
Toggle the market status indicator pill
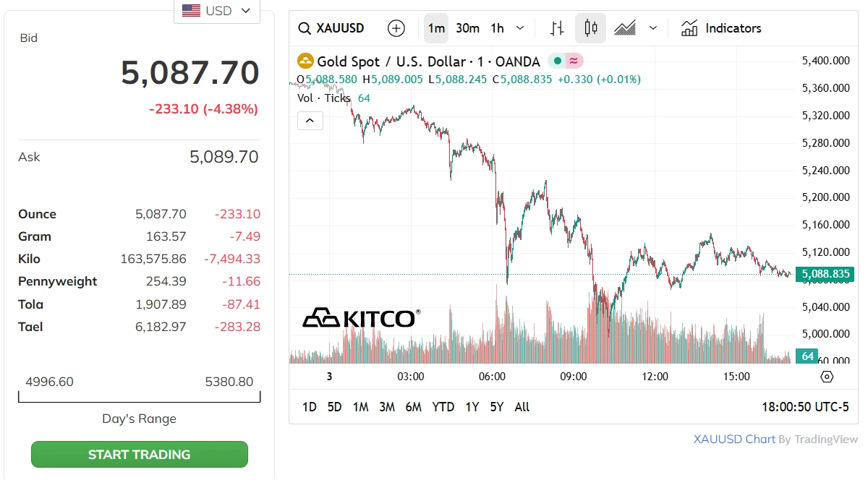566,61
